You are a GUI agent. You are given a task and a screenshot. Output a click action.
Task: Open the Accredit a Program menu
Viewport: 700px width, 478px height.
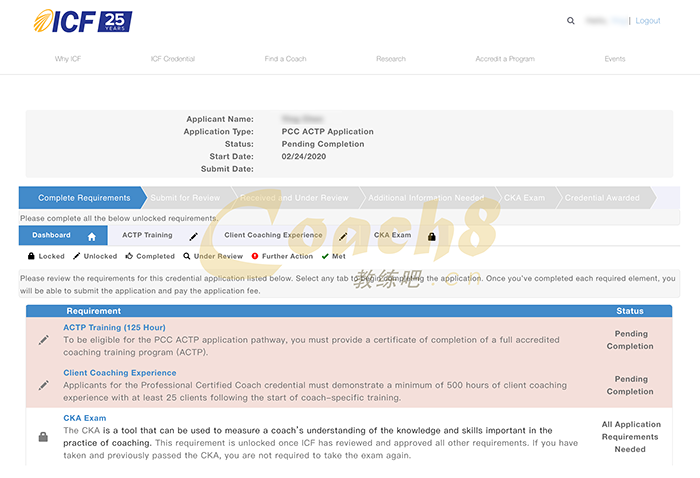tap(504, 59)
